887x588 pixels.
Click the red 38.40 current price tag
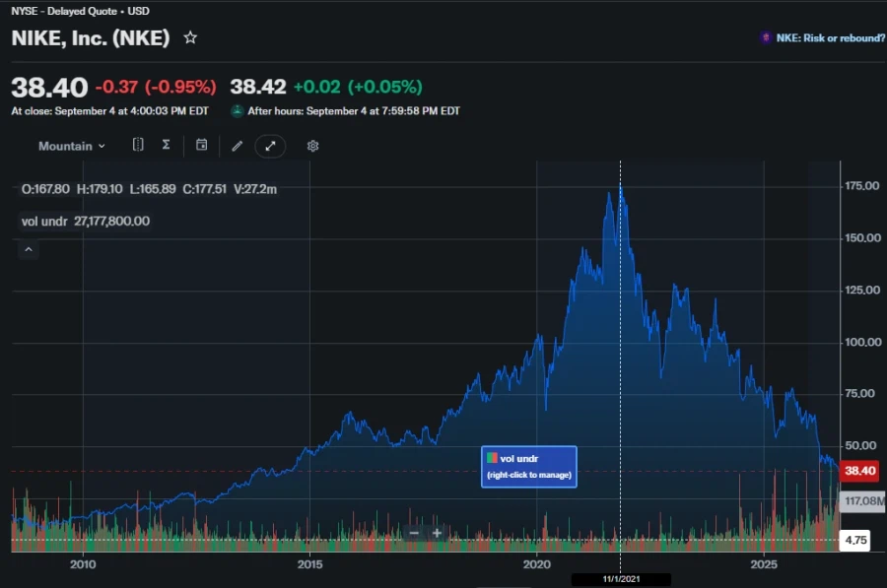pyautogui.click(x=859, y=471)
